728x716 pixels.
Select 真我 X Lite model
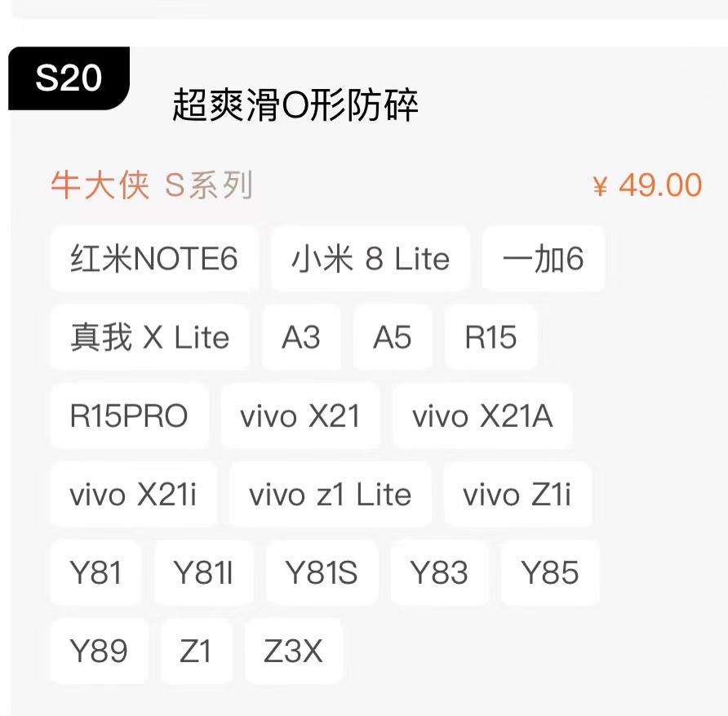point(150,338)
